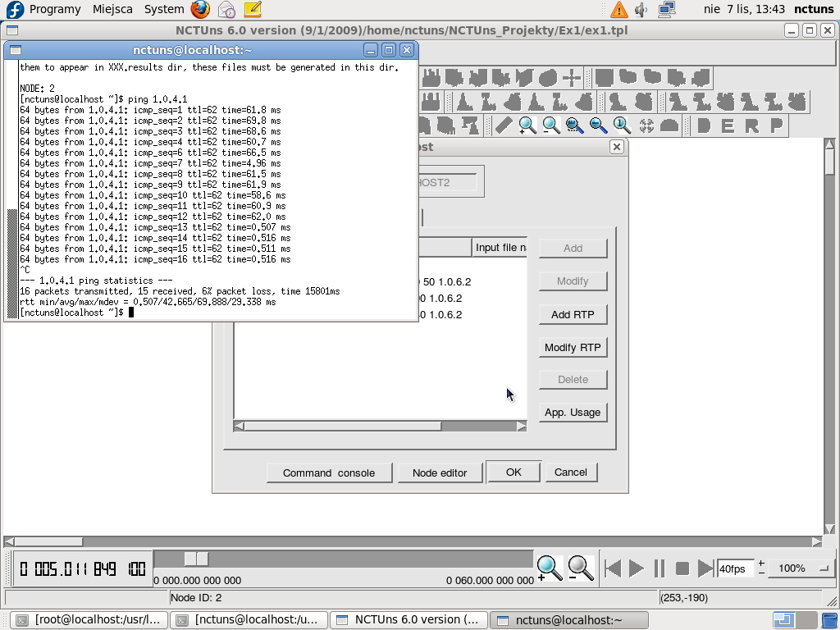Open the System menu
The height and width of the screenshot is (630, 840).
click(164, 9)
